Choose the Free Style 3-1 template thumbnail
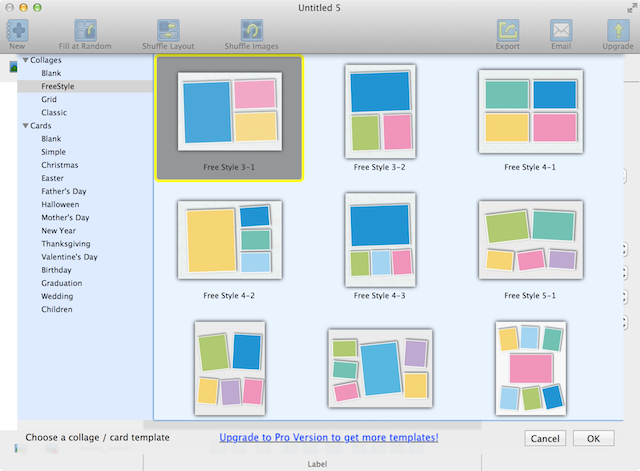 tap(230, 111)
